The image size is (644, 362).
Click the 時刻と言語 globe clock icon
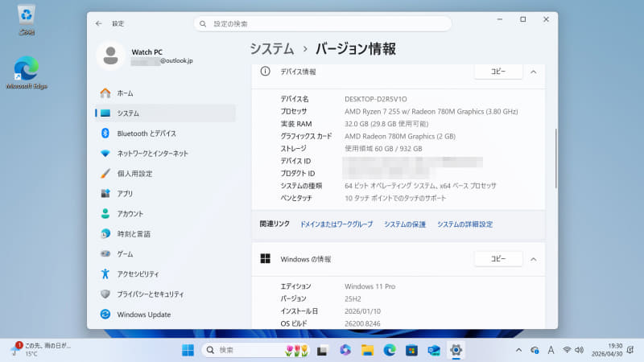point(105,233)
